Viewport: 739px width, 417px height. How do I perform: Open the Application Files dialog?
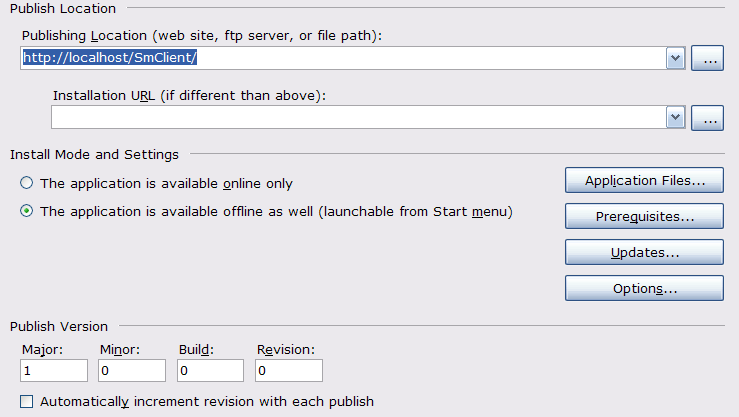point(644,181)
